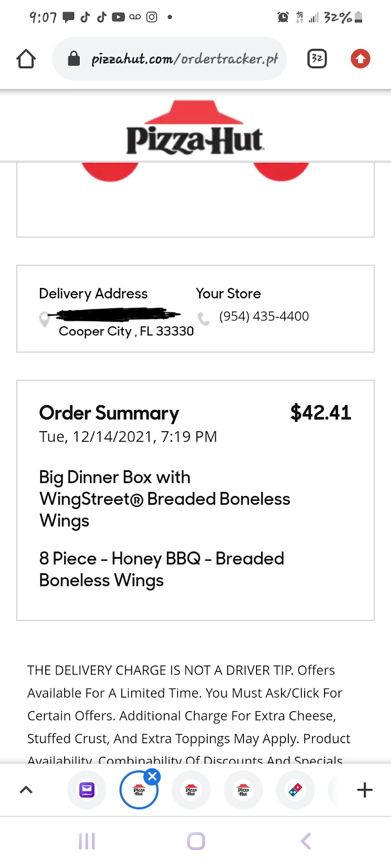Viewport: 391px width, 868px height.
Task: Tap the Order Summary heading
Action: [x=109, y=413]
